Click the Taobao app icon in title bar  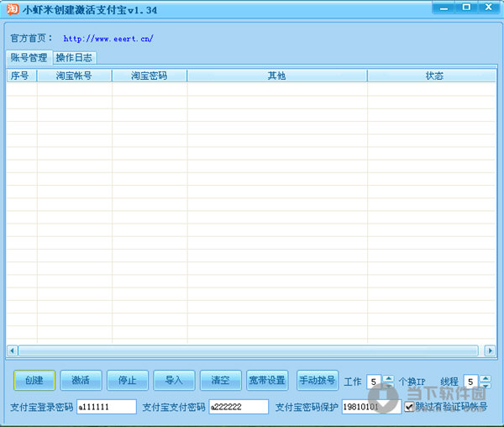pyautogui.click(x=13, y=9)
